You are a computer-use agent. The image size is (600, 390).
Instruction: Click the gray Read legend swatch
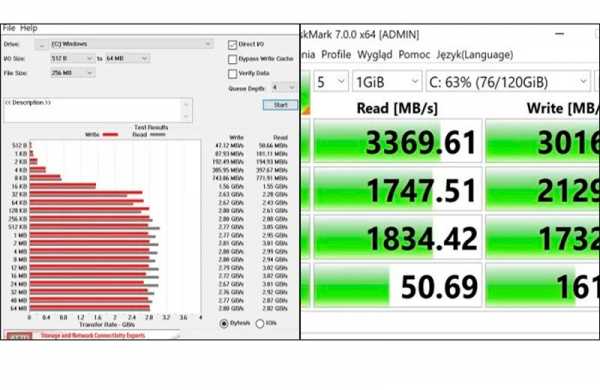pyautogui.click(x=157, y=135)
